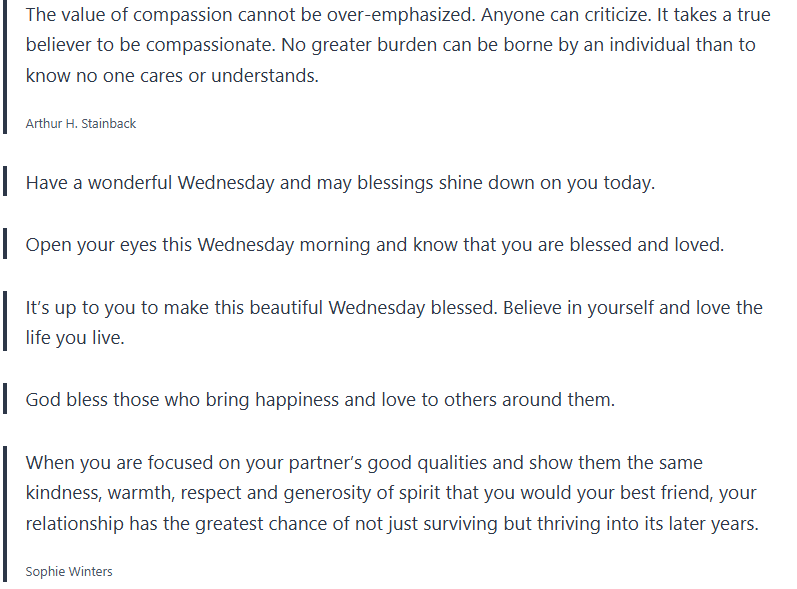Image resolution: width=797 pixels, height=589 pixels.
Task: Click the author name Sophie Winters
Action: tap(69, 571)
